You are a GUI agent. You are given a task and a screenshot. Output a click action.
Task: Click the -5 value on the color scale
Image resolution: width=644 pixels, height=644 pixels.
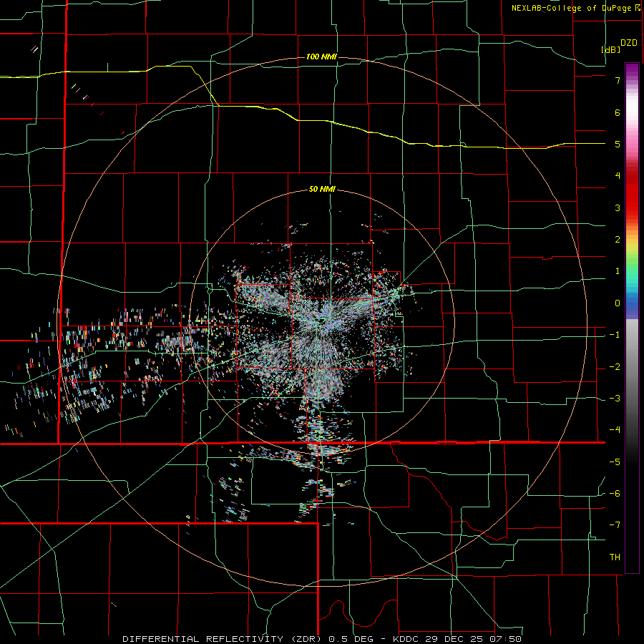[x=615, y=462]
